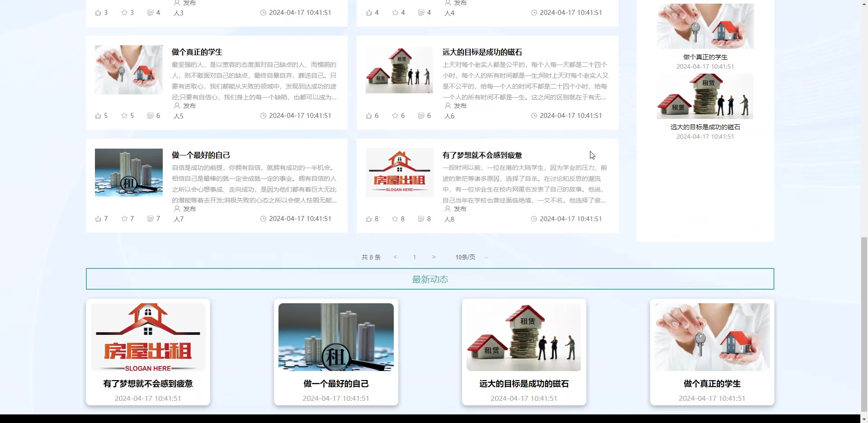
Task: Click the author name 人5
Action: 179,116
